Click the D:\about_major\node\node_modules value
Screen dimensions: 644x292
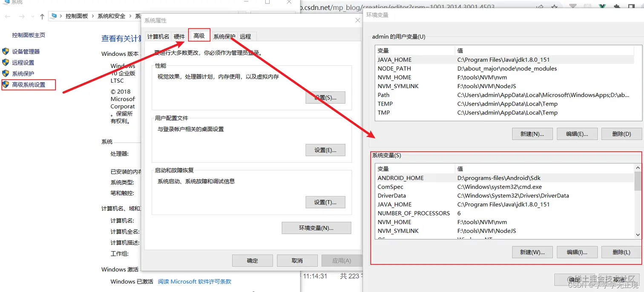[x=507, y=69]
